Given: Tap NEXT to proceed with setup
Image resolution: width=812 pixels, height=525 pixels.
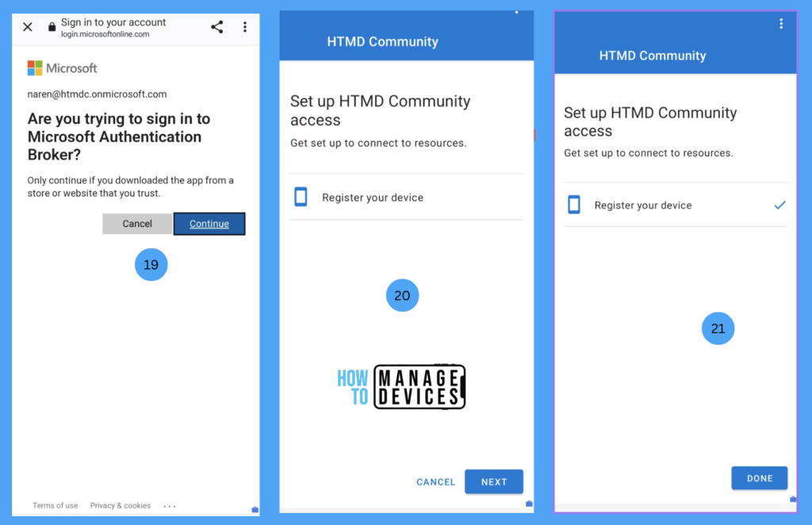Looking at the screenshot, I should (x=494, y=482).
